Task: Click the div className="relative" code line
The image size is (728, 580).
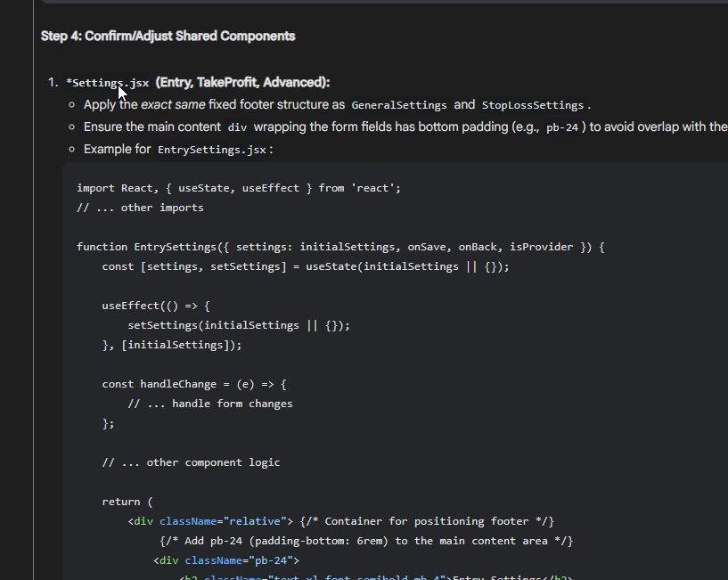Action: [340, 521]
